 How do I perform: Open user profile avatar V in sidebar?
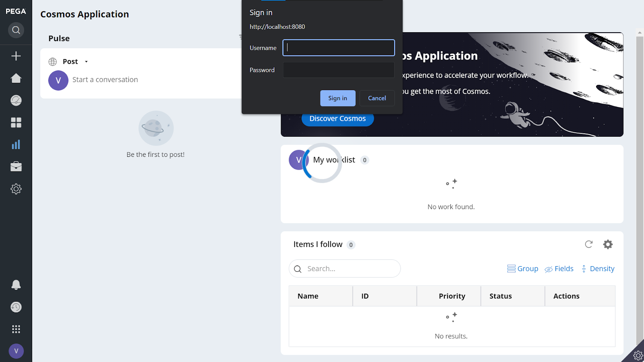pyautogui.click(x=16, y=351)
